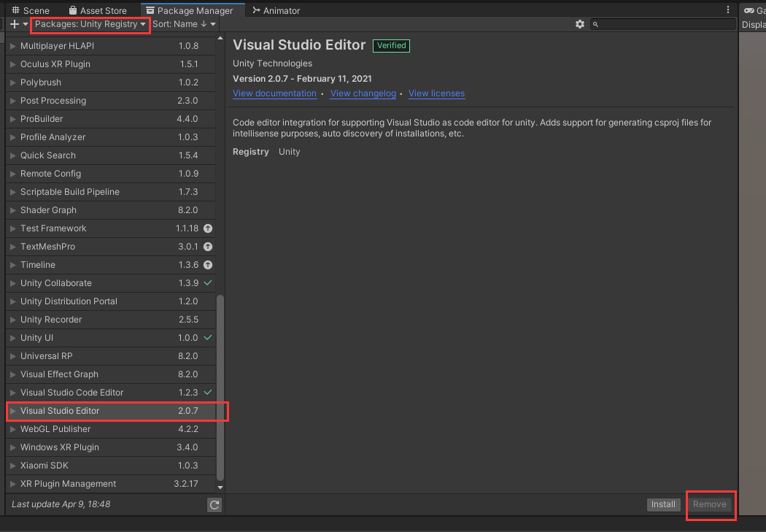Click the package search field
The height and width of the screenshot is (532, 766).
click(663, 24)
